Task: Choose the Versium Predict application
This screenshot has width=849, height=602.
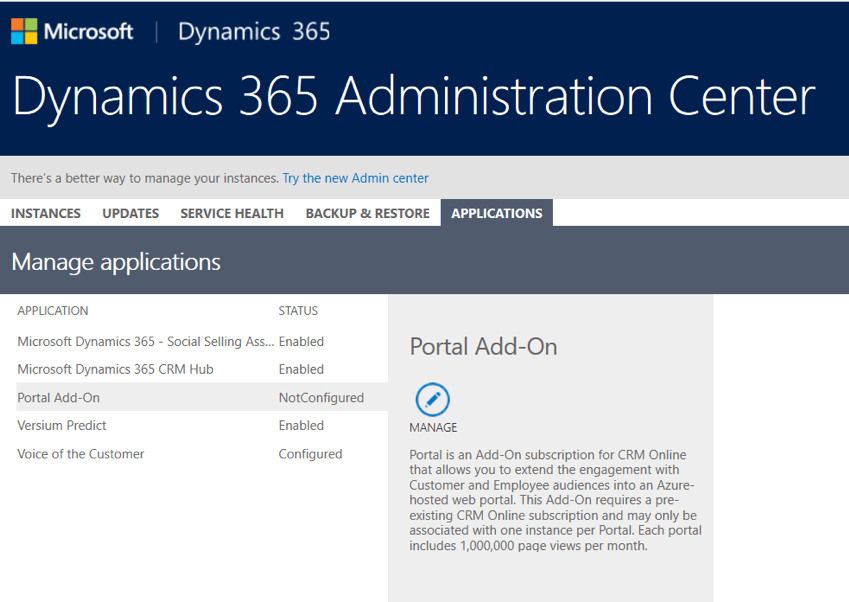Action: [202, 426]
